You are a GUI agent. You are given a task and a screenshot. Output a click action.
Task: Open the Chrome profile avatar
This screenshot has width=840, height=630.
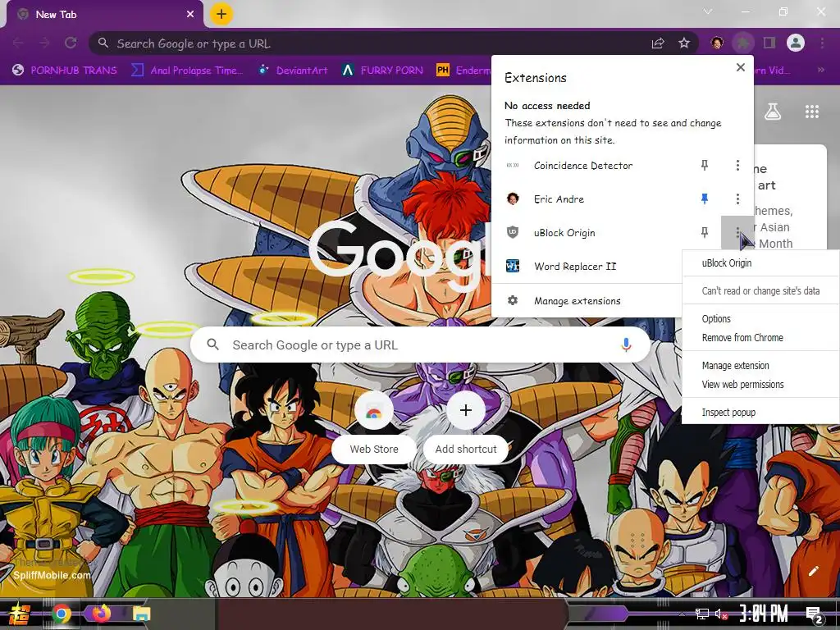pos(796,43)
